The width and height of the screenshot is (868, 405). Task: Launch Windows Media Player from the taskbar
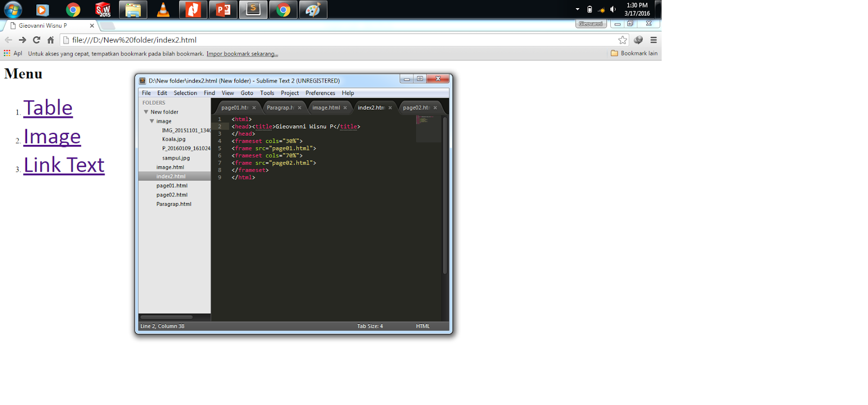42,10
